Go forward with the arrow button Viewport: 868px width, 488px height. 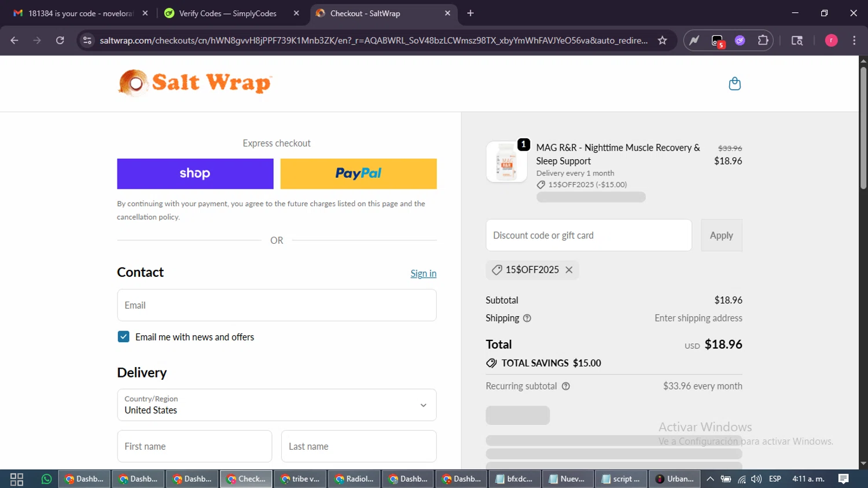37,41
